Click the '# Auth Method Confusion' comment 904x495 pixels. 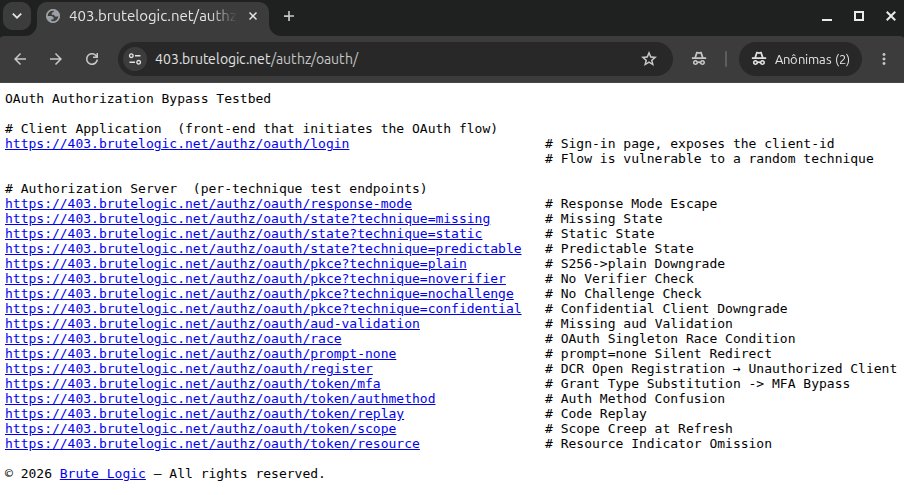[635, 398]
